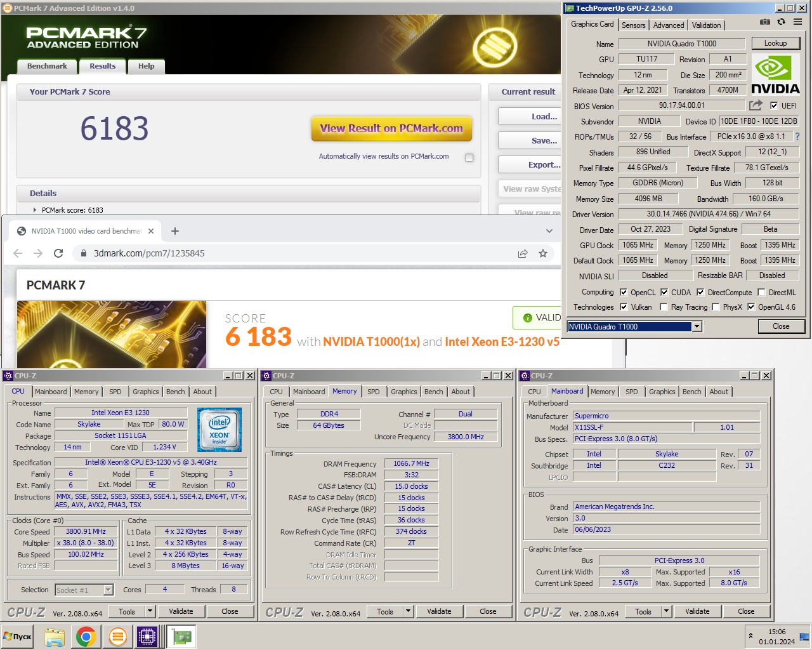Open Tools dropdown arrow in CPU-Z Mainboard window
Viewport: 812px width, 650px height.
point(667,611)
